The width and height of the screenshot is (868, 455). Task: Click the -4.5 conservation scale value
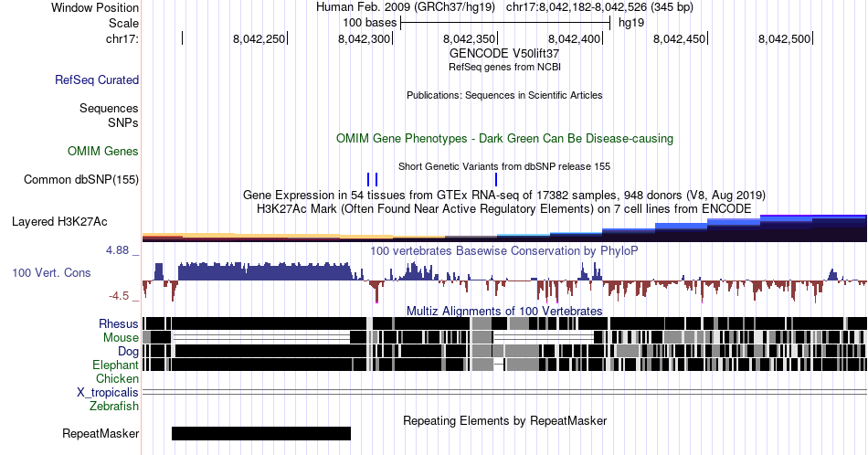(x=119, y=296)
